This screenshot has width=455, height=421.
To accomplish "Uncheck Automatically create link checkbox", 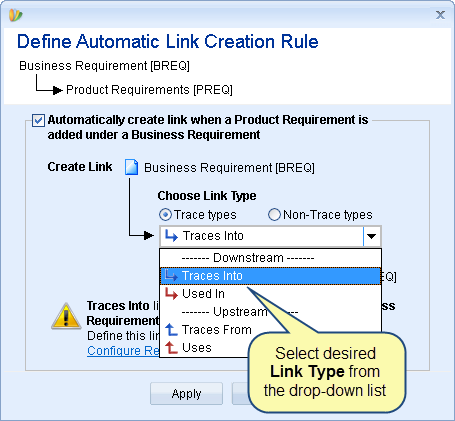I will (38, 120).
